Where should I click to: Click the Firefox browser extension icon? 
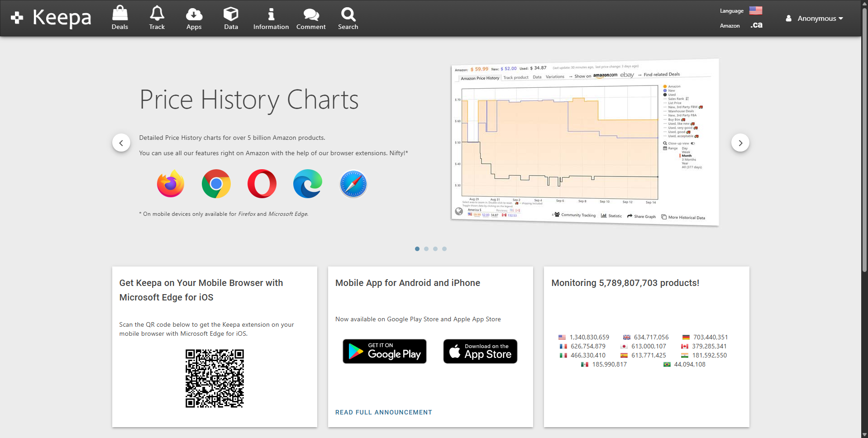coord(171,184)
